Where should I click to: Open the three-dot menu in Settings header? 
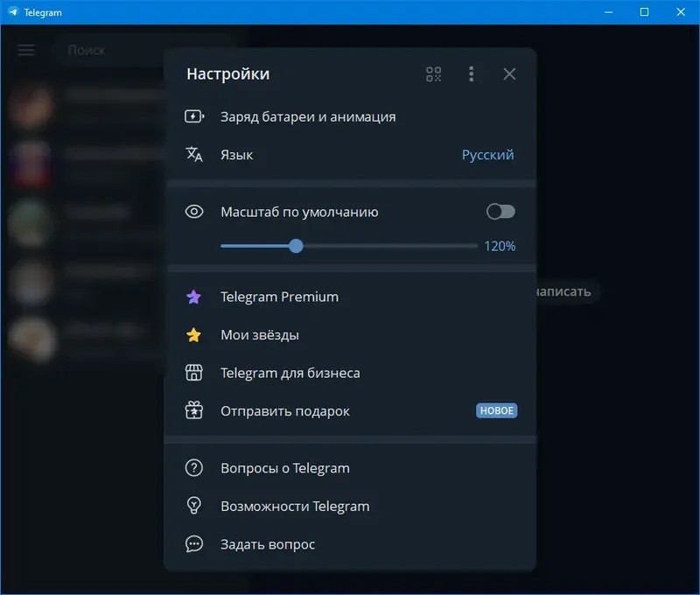point(471,74)
